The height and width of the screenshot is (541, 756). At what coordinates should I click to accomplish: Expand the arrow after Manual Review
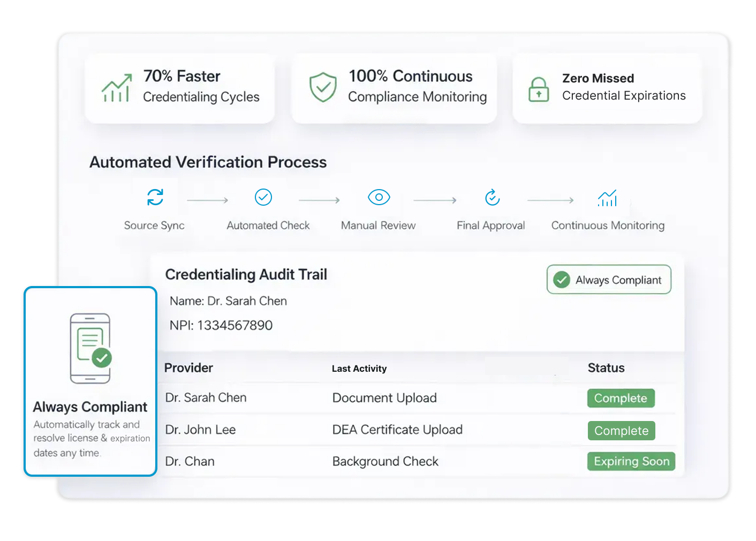435,200
